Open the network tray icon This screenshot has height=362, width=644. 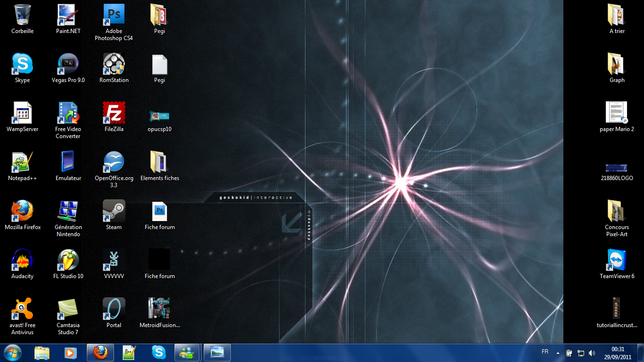pyautogui.click(x=581, y=353)
